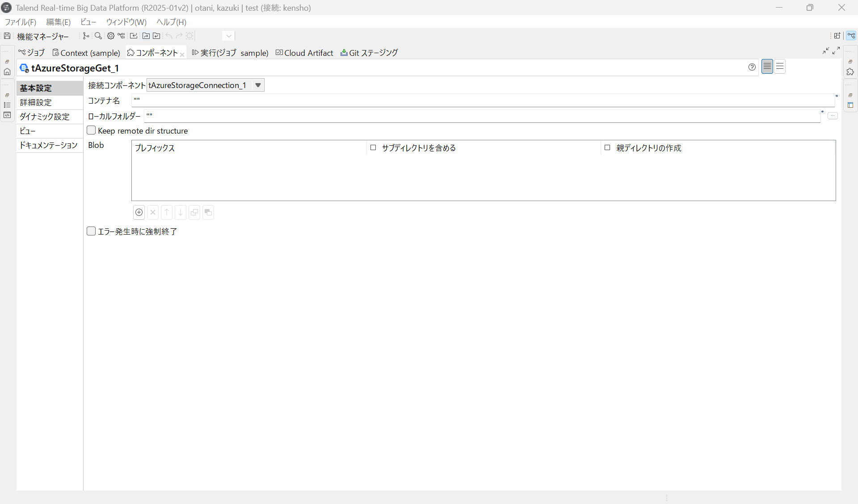Click the maximize panel arrows icon
Viewport: 858px width, 504px height.
tap(836, 50)
